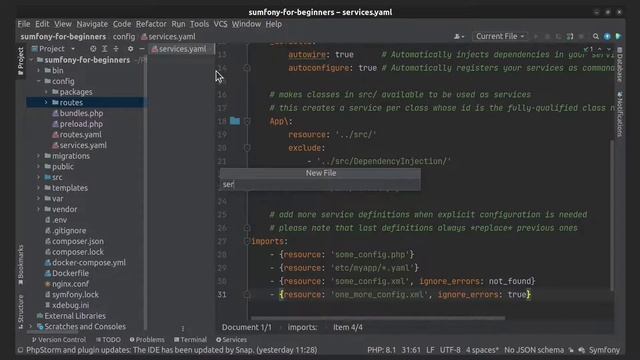Open the Structure side panel
Screen dimensions: 640x360
click(21, 311)
